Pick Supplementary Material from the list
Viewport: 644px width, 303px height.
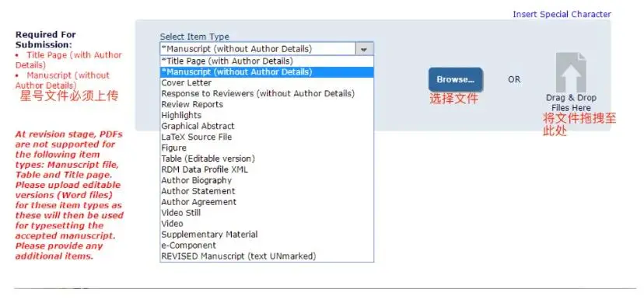267,235
